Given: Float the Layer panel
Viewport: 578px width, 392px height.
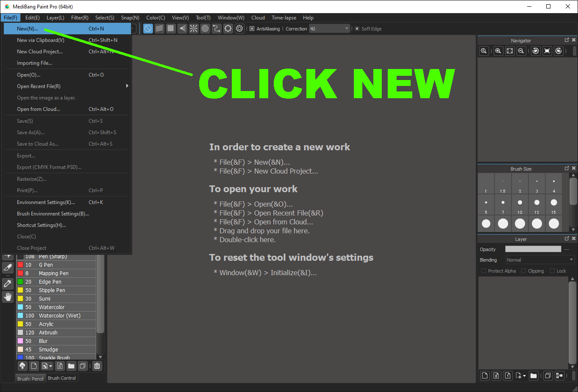Looking at the screenshot, I should [567, 238].
